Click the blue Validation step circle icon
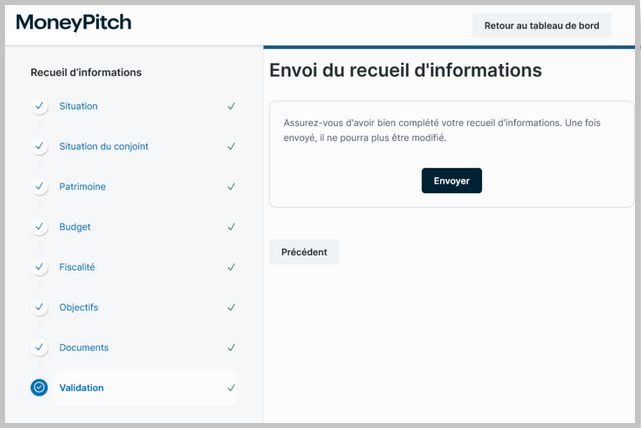The width and height of the screenshot is (641, 428). click(x=39, y=388)
